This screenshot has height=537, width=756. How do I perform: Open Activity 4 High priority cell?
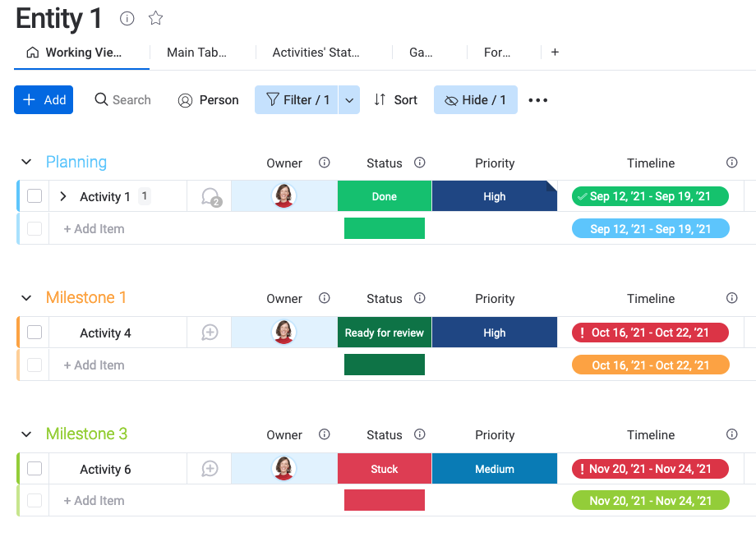pos(495,333)
